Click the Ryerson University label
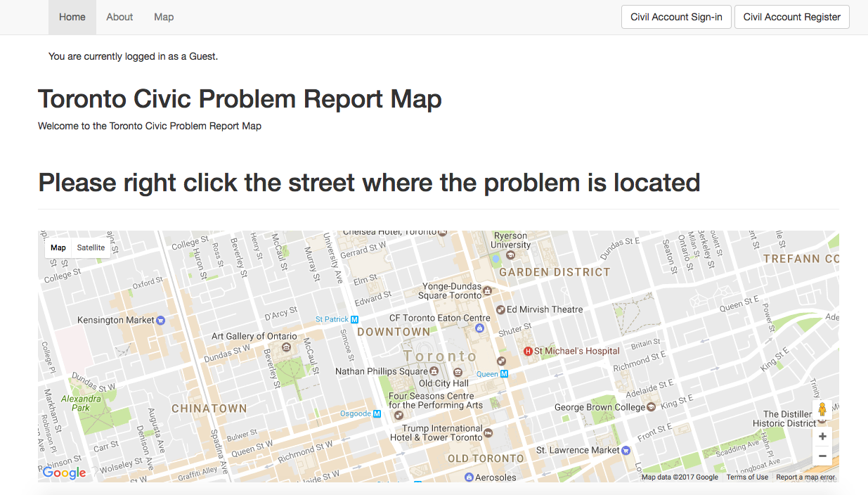This screenshot has height=495, width=868. [511, 240]
